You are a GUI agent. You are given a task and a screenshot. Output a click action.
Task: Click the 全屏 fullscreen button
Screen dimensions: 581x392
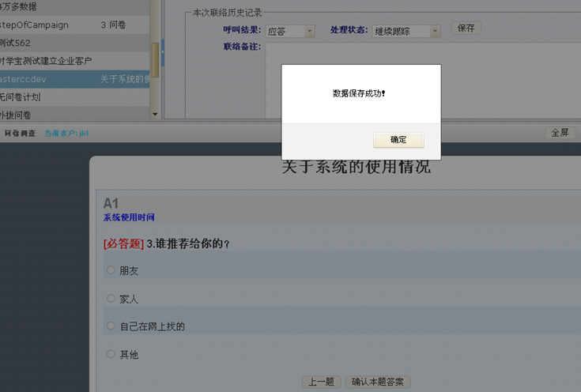[559, 133]
